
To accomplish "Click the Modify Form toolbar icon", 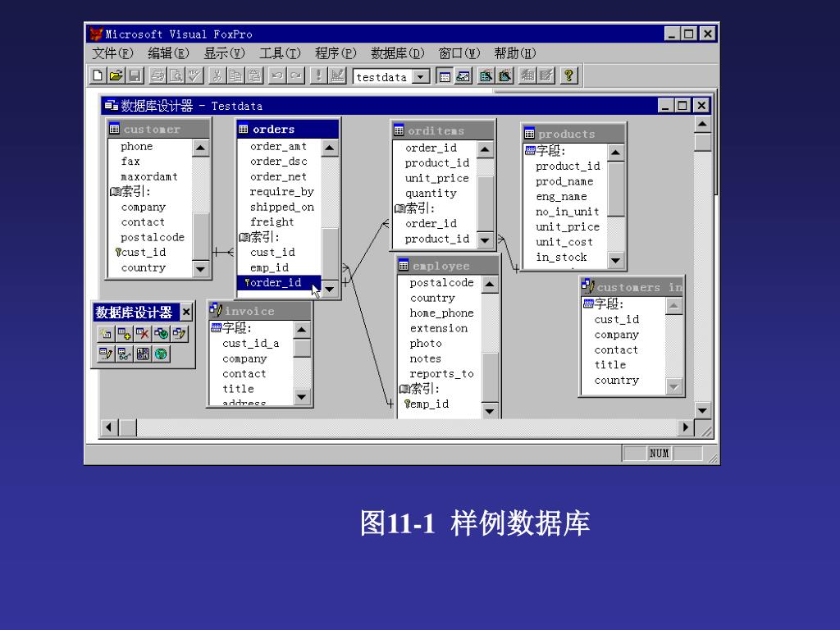I will 337,75.
